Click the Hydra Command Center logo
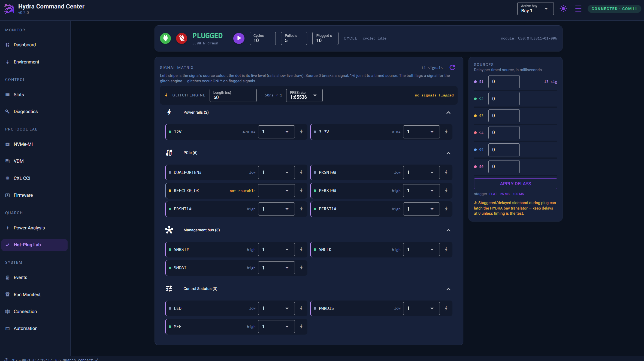 (9, 9)
